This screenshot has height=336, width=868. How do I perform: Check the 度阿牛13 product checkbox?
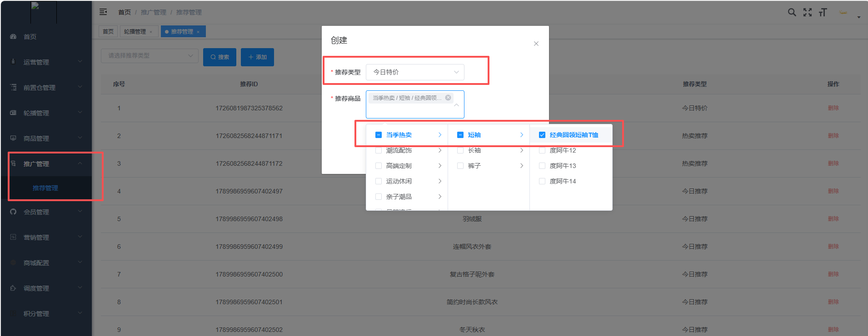coord(542,166)
